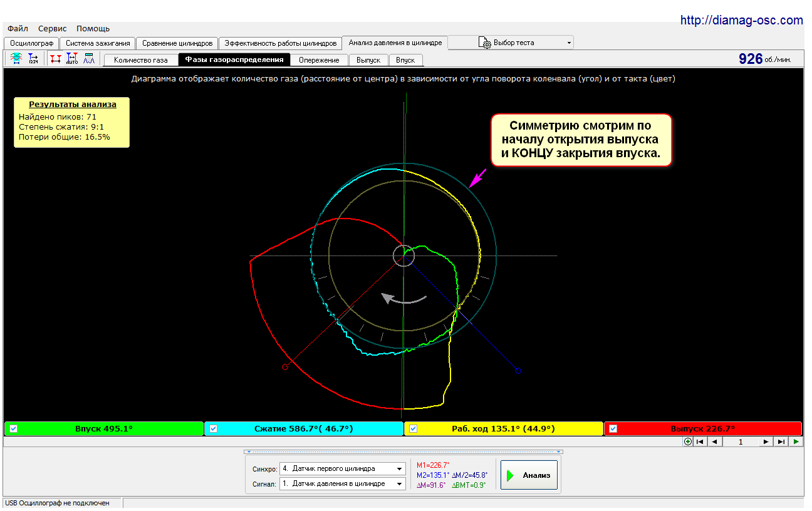Toggle the Впуск 495.1° checkbox

(x=13, y=429)
